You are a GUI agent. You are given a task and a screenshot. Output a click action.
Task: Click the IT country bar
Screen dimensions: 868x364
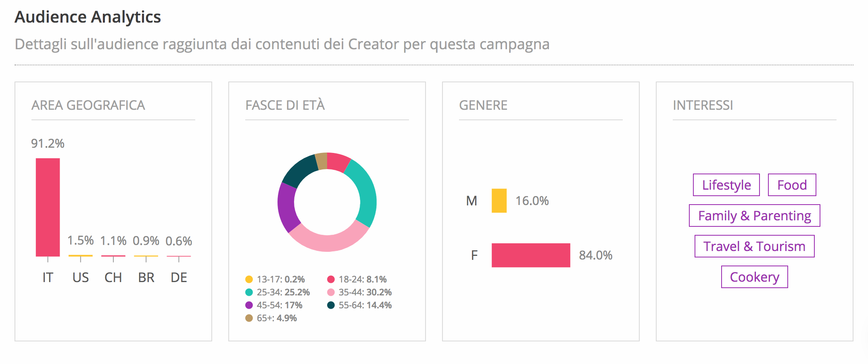tap(48, 207)
